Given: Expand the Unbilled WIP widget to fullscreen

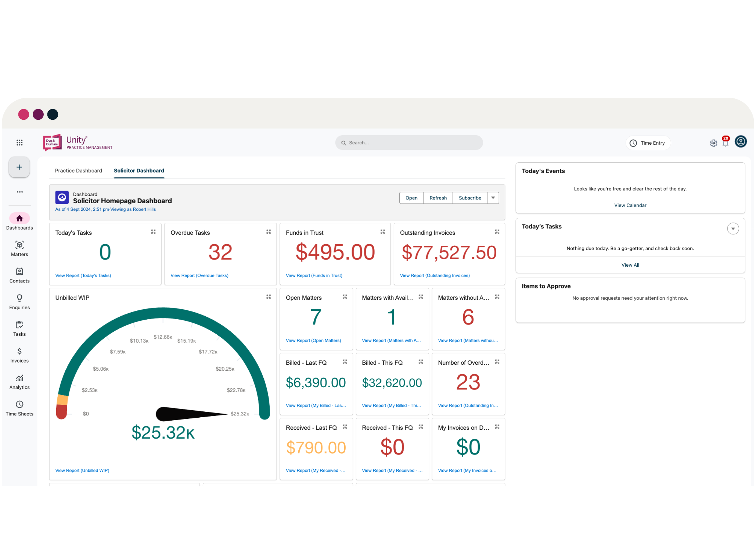Looking at the screenshot, I should [269, 296].
